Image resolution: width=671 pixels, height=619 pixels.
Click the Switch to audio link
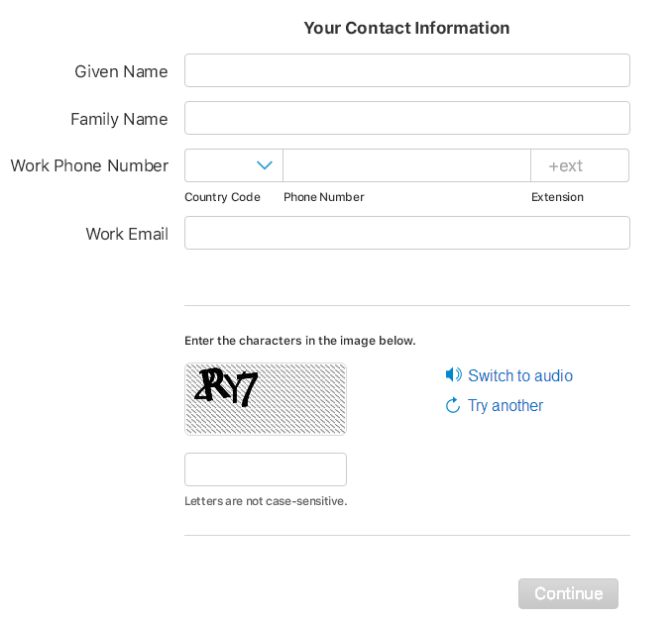[x=520, y=375]
